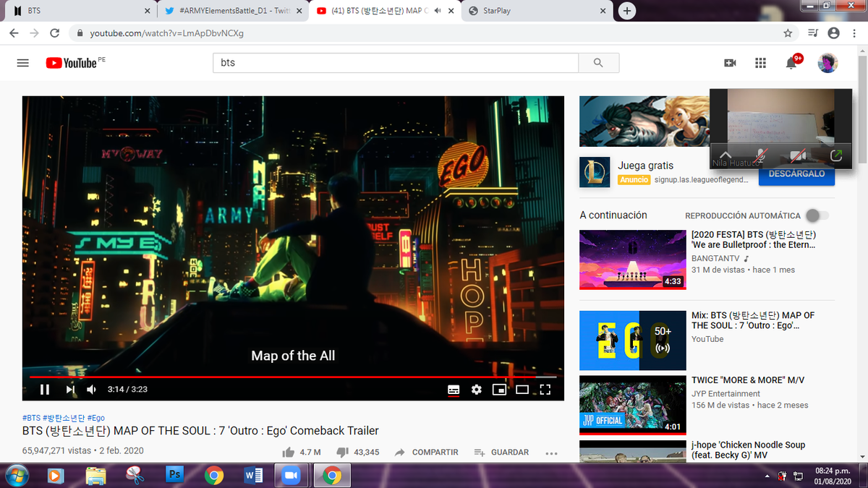Open 2020 FESTA We are Bulletproof thumbnail
Viewport: 868px width, 488px height.
(633, 260)
